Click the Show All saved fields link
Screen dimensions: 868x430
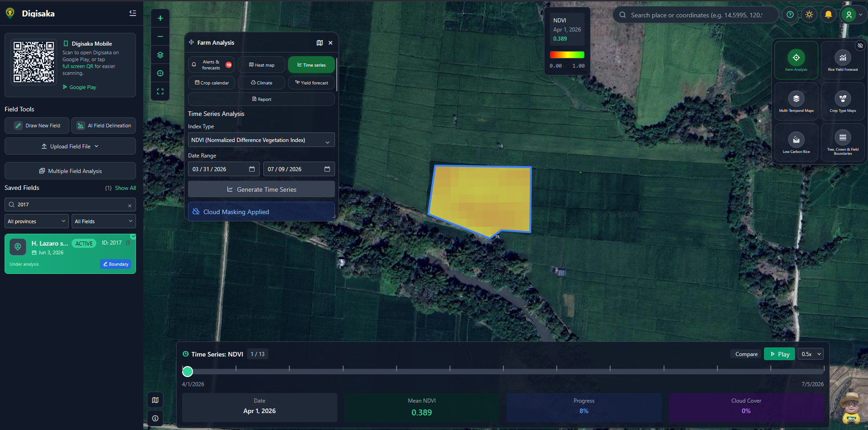125,188
